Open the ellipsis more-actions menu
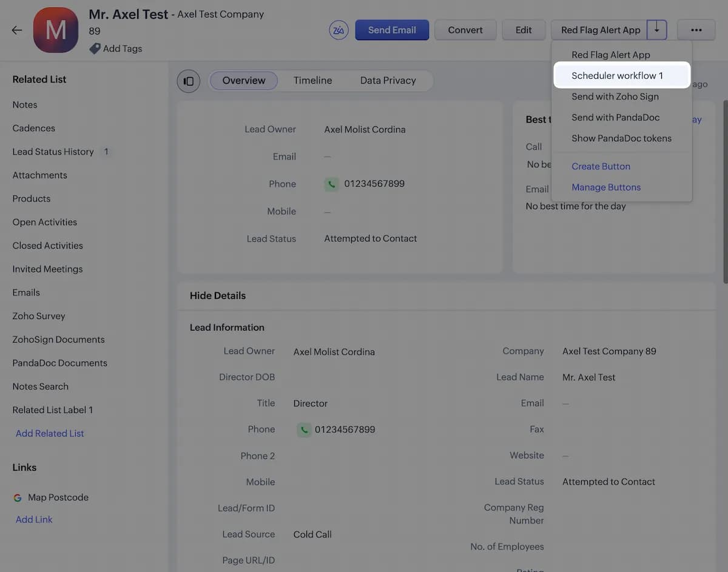728x572 pixels. point(696,29)
